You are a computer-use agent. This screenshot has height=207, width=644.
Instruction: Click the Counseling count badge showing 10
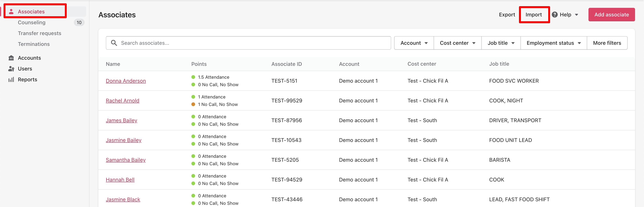click(x=79, y=23)
